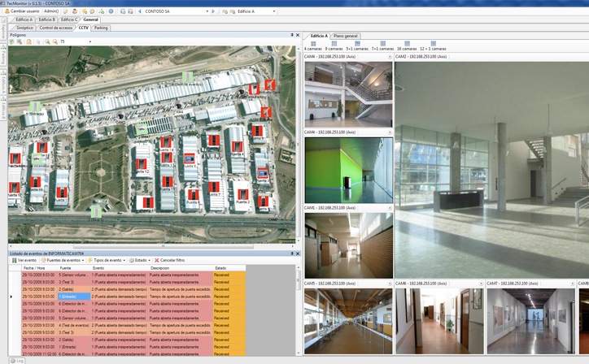589x364 pixels.
Task: Pick the 12 + 1 camaras layout
Action: click(433, 45)
